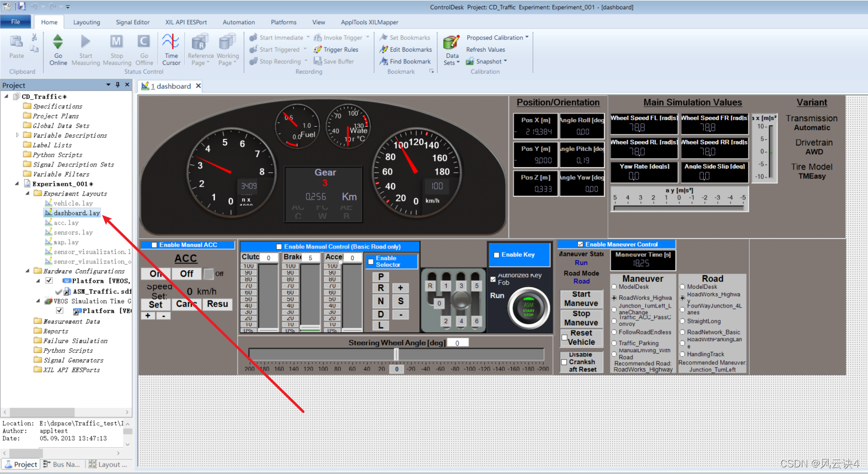
Task: Select the StraightLong road radio button
Action: (x=683, y=321)
